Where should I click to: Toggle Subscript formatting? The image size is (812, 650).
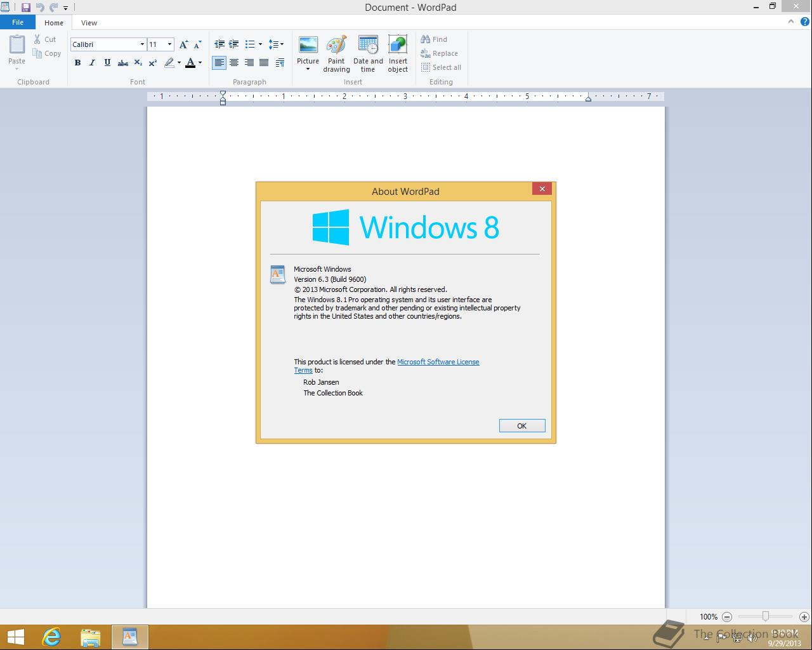(138, 63)
